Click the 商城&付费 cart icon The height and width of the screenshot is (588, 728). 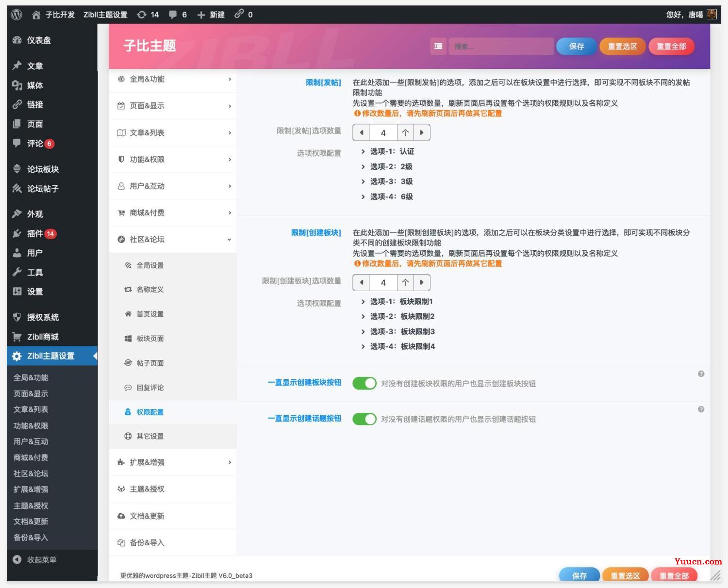coord(121,212)
